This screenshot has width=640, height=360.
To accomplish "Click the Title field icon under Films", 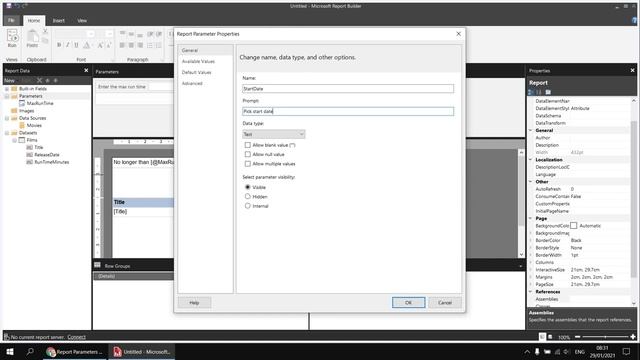I will (x=29, y=147).
